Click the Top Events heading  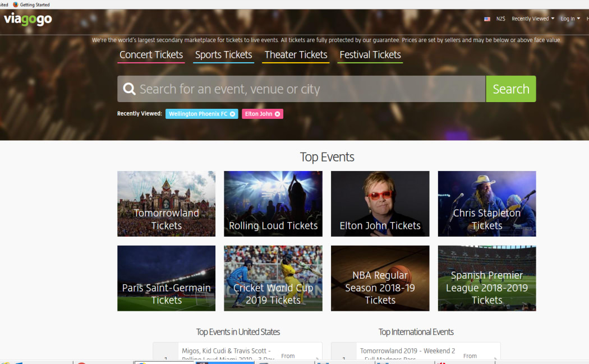327,157
